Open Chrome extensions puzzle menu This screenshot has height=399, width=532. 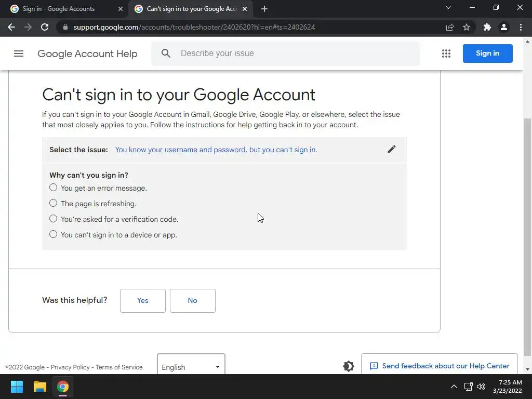tap(487, 27)
